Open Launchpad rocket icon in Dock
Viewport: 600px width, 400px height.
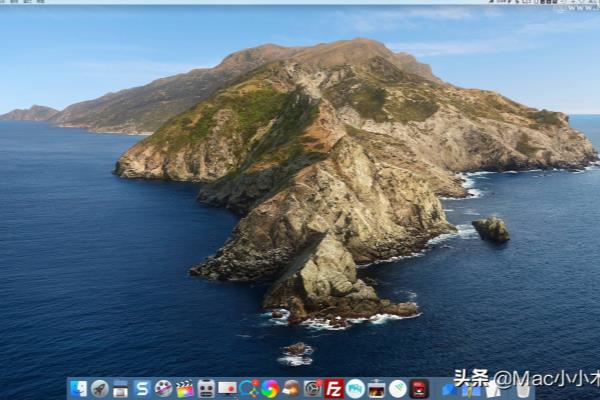point(99,389)
